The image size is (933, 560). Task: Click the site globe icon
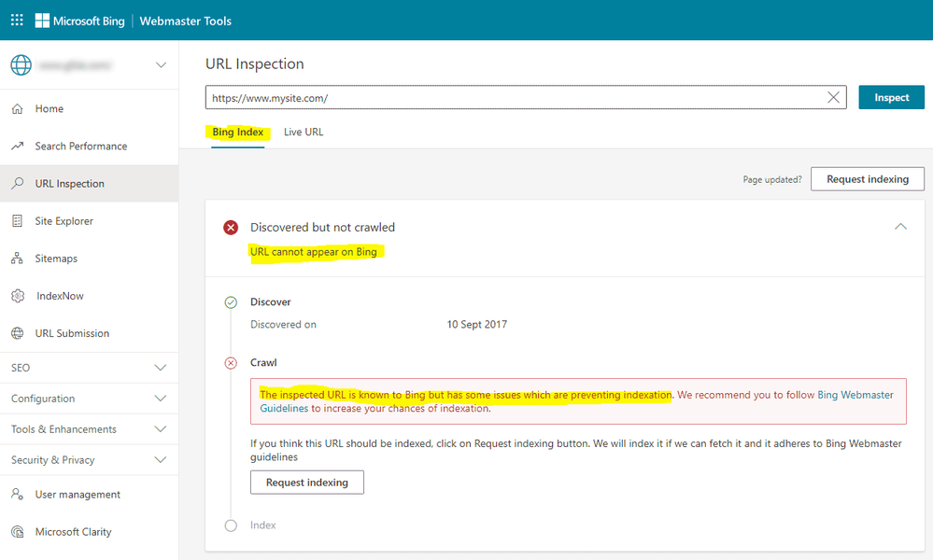[x=21, y=64]
